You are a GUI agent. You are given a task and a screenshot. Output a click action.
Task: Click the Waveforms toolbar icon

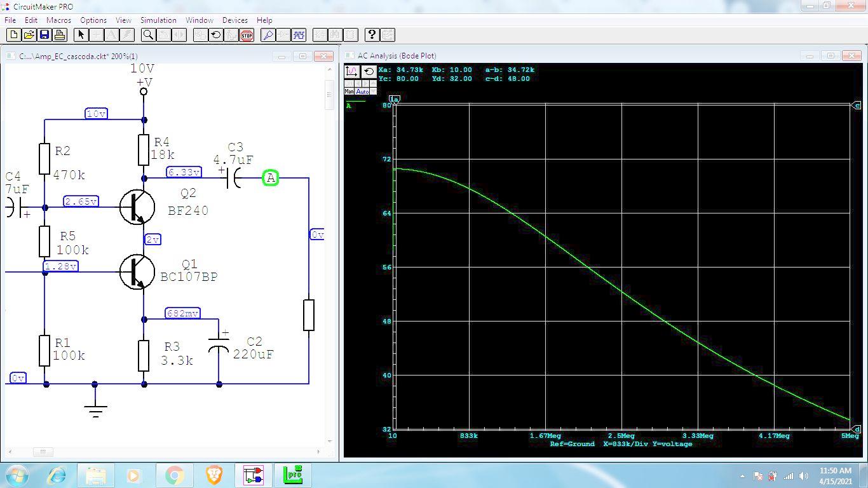pyautogui.click(x=298, y=35)
